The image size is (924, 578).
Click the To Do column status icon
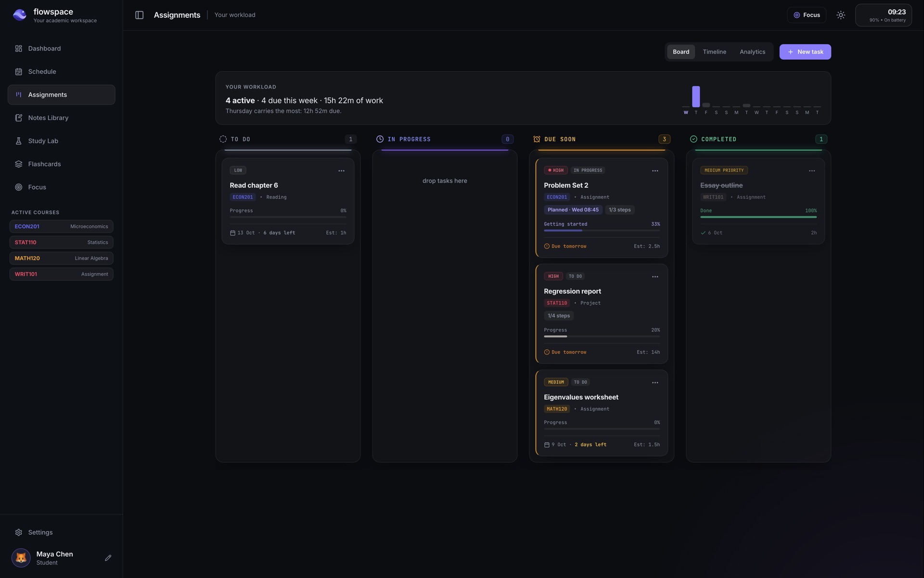point(223,139)
